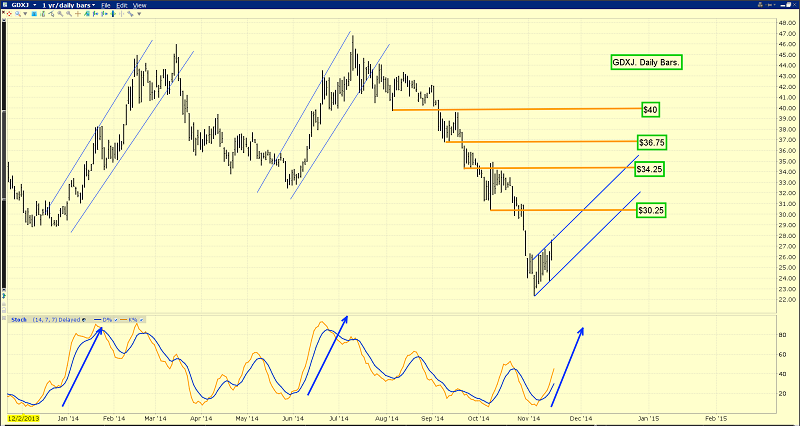Open the GDXJ symbol dropdown
The height and width of the screenshot is (426, 800).
point(35,5)
